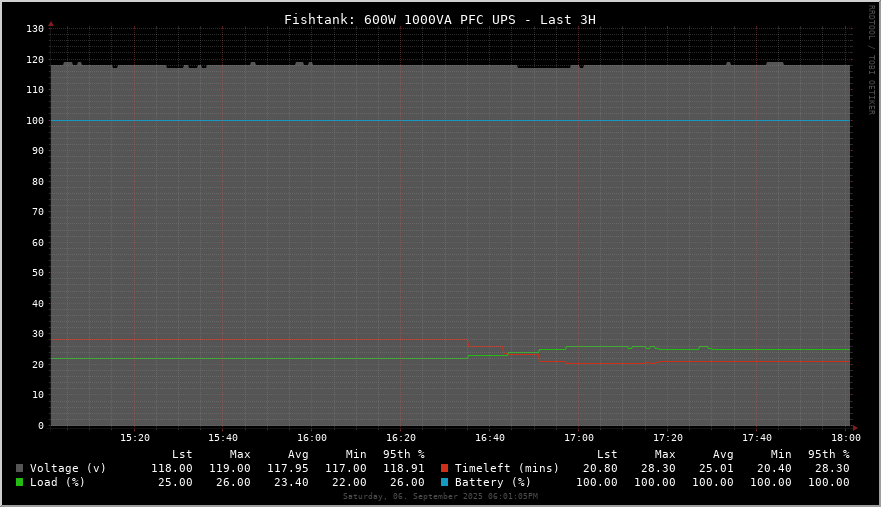This screenshot has height=507, width=881.
Task: Click the '110' y-axis label
Action: 35,90
